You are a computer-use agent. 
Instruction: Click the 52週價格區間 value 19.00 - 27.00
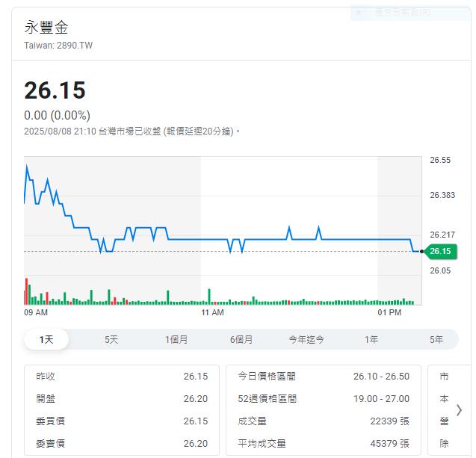(x=381, y=399)
